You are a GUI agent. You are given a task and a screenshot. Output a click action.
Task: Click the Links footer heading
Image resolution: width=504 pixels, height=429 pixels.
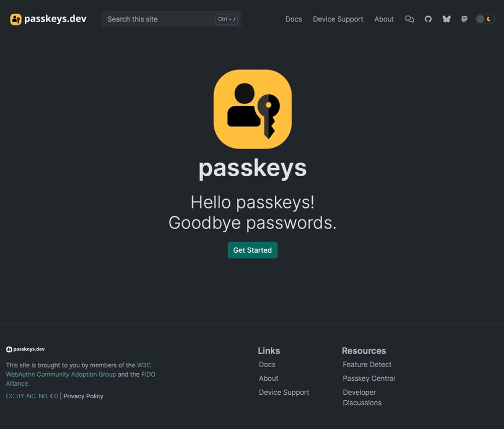pyautogui.click(x=269, y=350)
